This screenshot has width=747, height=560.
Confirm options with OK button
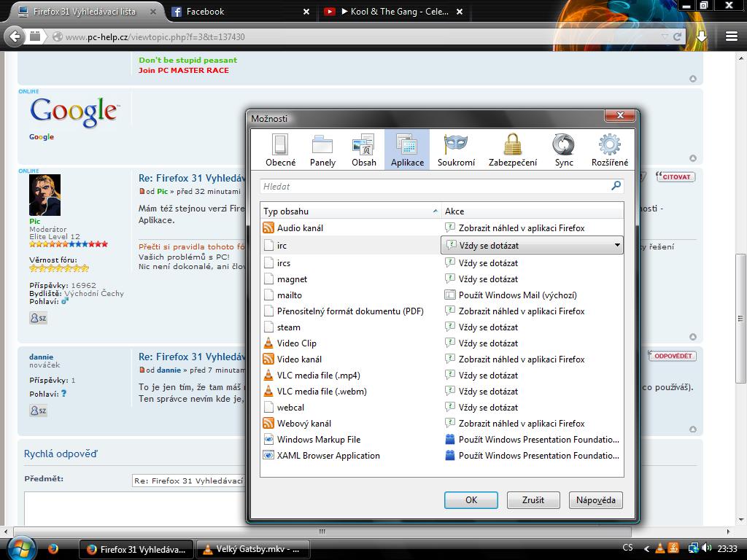coord(471,500)
